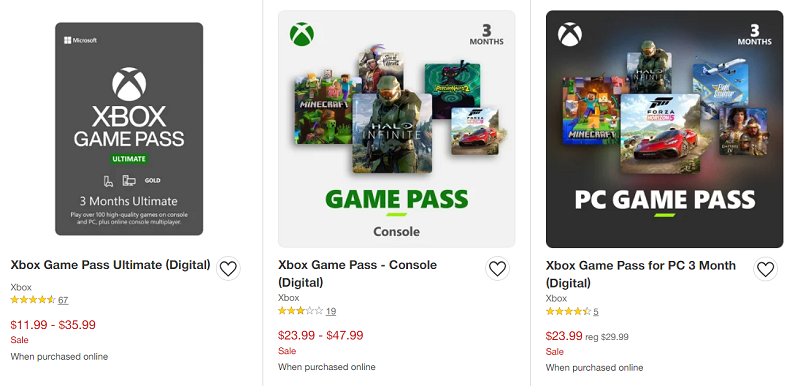The width and height of the screenshot is (800, 386).
Task: Click the Xbox brand link under Ultimate product
Action: pyautogui.click(x=21, y=287)
